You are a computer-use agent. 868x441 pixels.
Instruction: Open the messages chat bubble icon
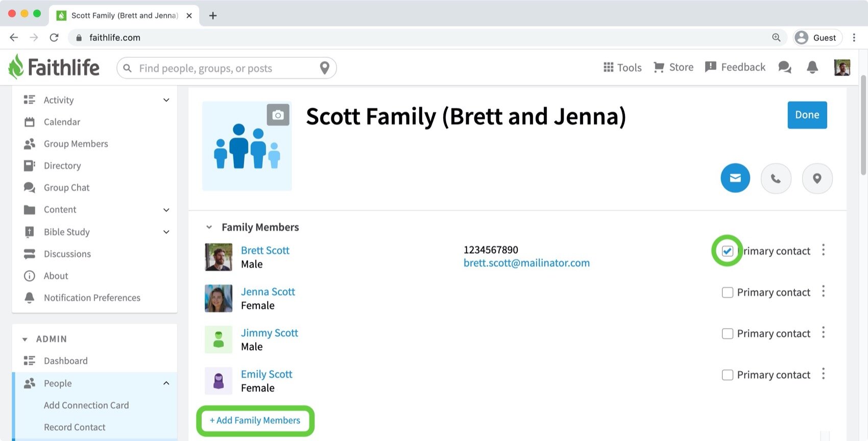[x=785, y=67]
